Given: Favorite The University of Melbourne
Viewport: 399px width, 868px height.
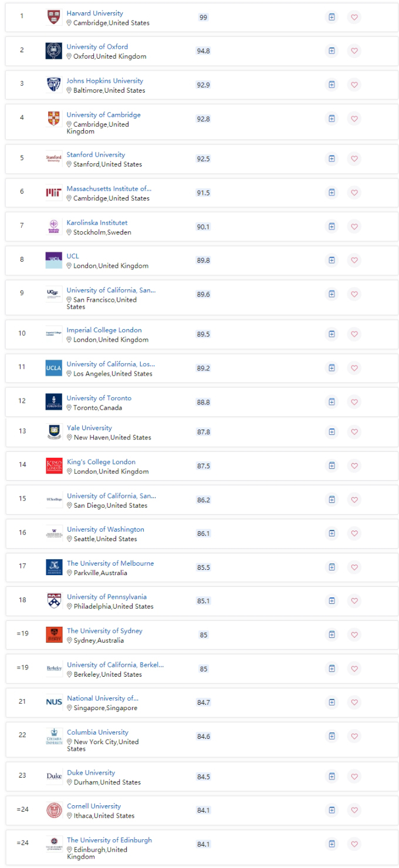Looking at the screenshot, I should tap(354, 568).
